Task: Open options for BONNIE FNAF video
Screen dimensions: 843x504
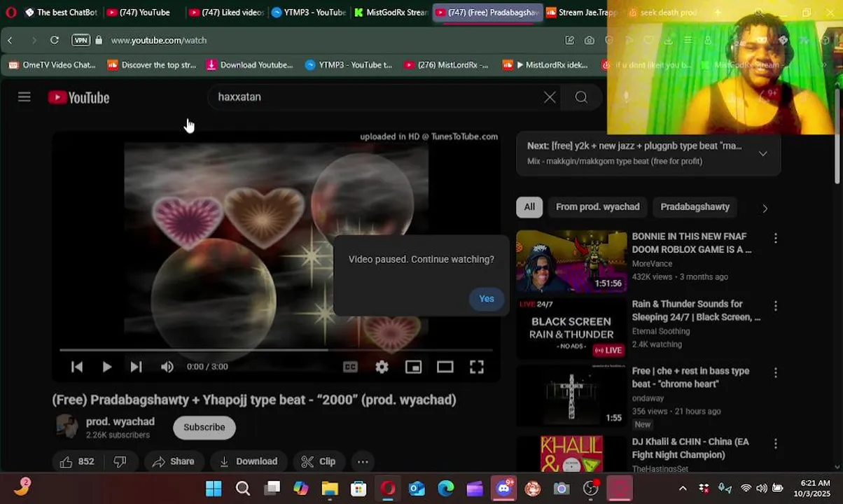Action: pos(775,239)
